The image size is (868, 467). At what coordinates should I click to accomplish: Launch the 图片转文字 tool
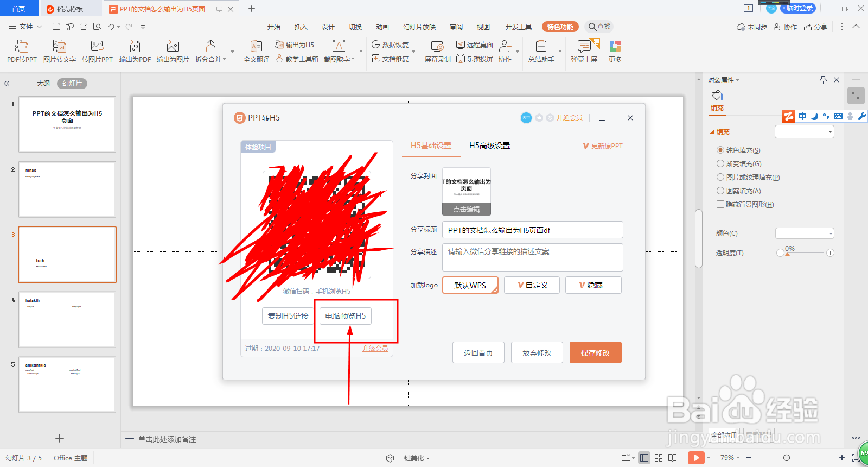pyautogui.click(x=60, y=52)
